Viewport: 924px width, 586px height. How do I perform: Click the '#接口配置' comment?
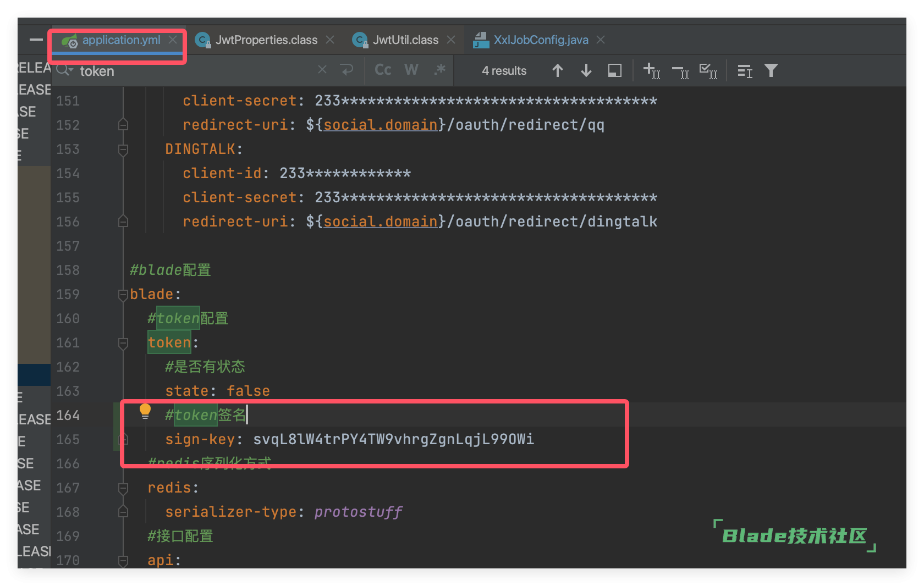click(180, 536)
